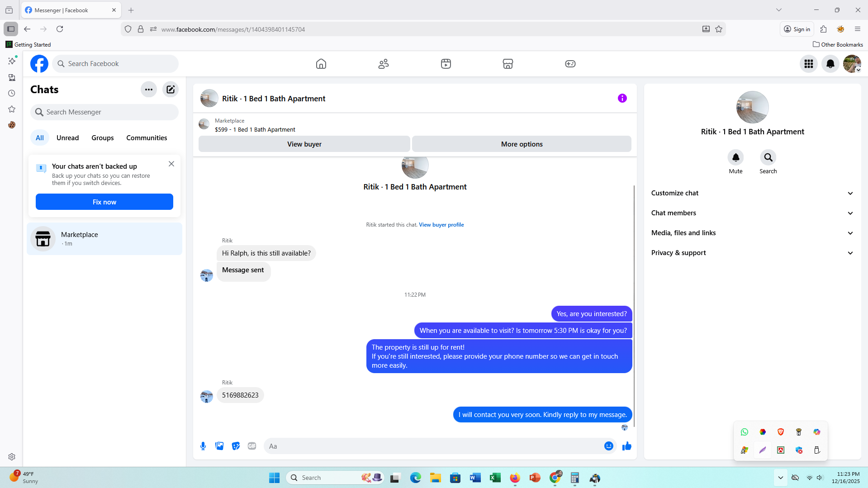868x488 pixels.
Task: Start a new message with compose icon
Action: pyautogui.click(x=171, y=90)
